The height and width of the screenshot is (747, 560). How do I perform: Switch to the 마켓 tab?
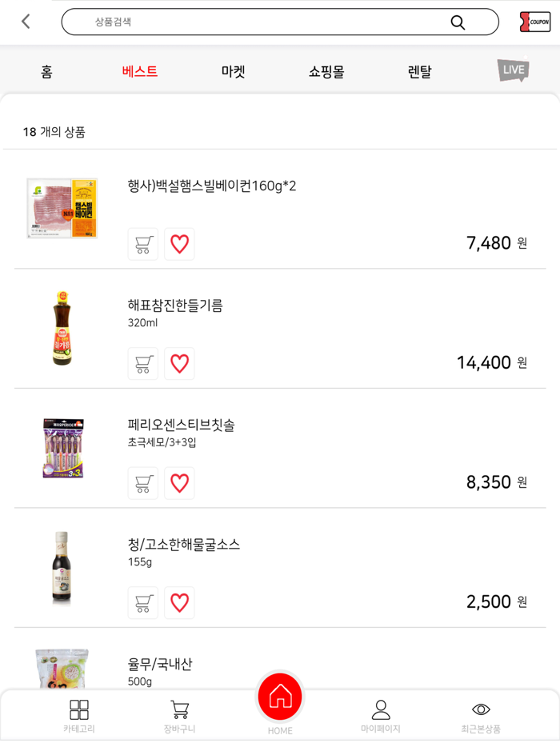coord(232,70)
